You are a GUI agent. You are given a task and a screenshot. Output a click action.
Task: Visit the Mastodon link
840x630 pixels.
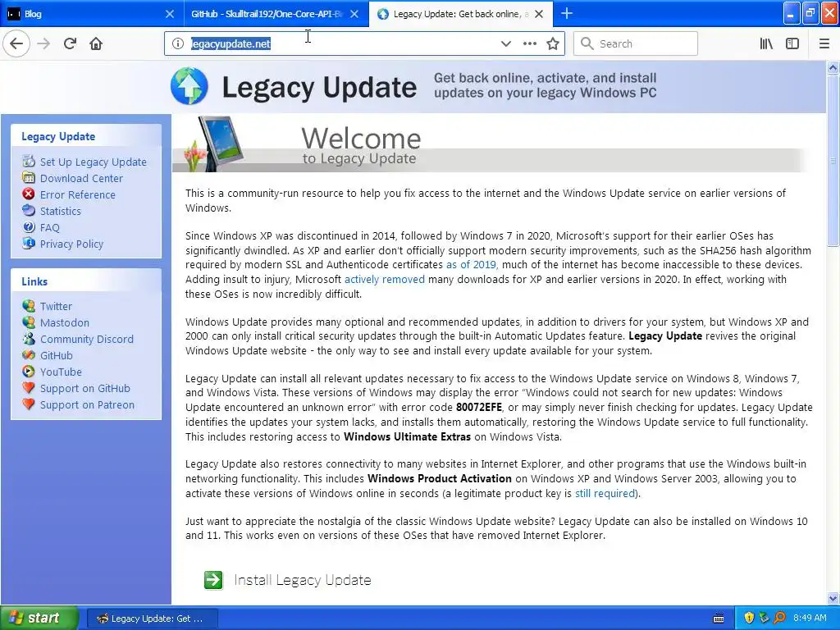click(65, 322)
